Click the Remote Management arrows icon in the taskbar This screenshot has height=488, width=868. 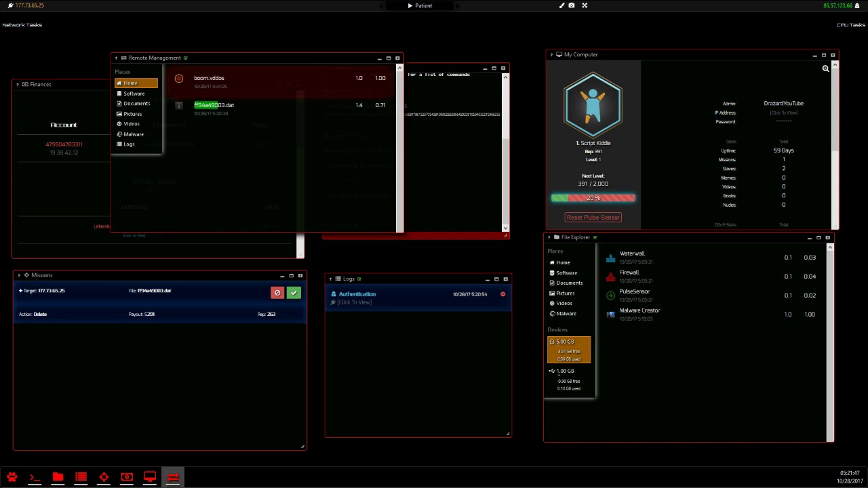coord(173,477)
